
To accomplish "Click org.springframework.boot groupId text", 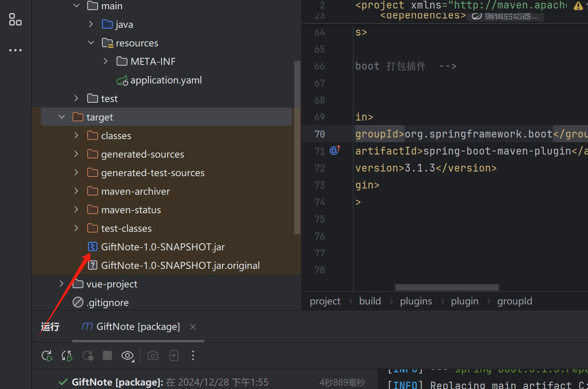I will [479, 134].
